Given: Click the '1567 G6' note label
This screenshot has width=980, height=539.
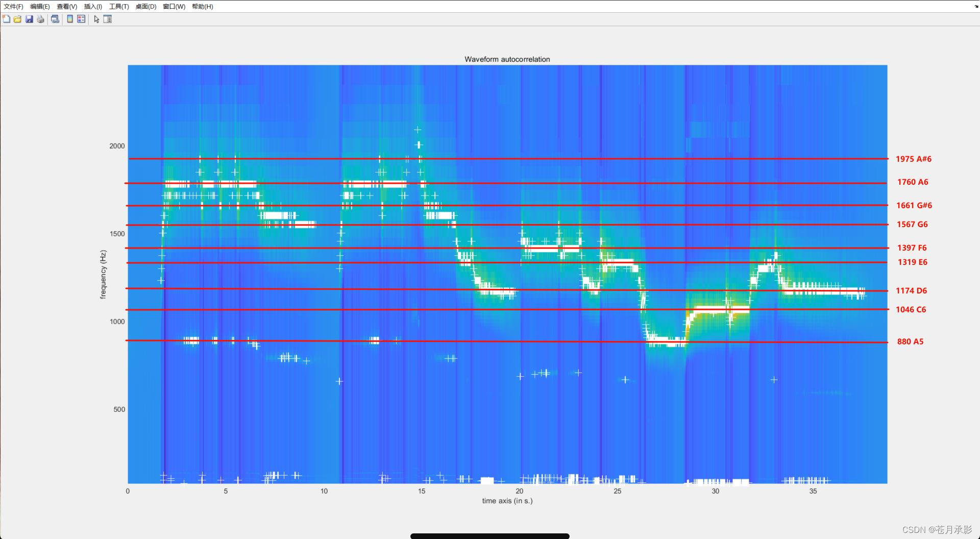Looking at the screenshot, I should pos(912,224).
